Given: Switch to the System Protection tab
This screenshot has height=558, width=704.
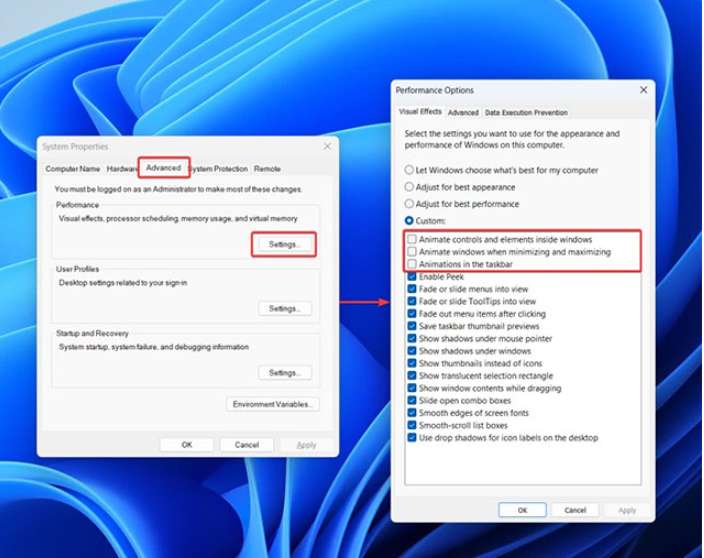Looking at the screenshot, I should (219, 169).
